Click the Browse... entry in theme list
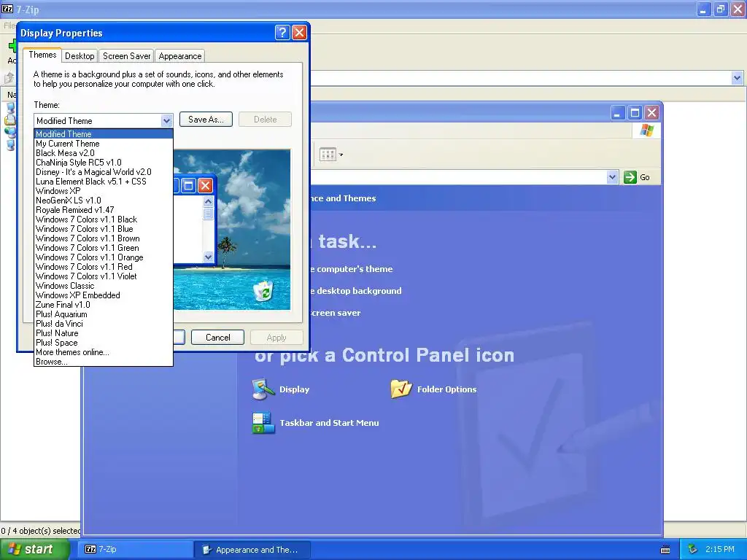 [104, 362]
